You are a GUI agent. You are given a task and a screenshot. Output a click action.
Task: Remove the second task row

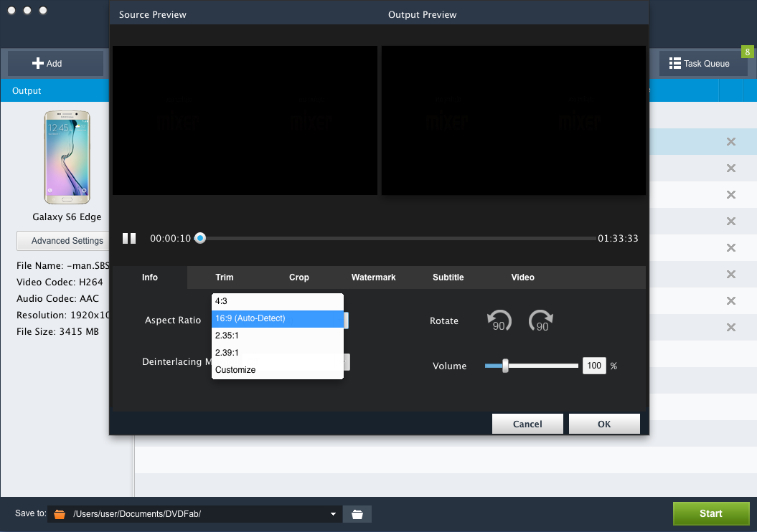731,168
